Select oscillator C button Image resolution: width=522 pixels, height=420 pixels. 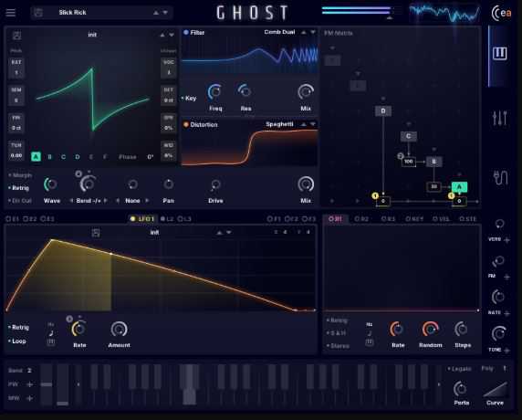(x=64, y=156)
